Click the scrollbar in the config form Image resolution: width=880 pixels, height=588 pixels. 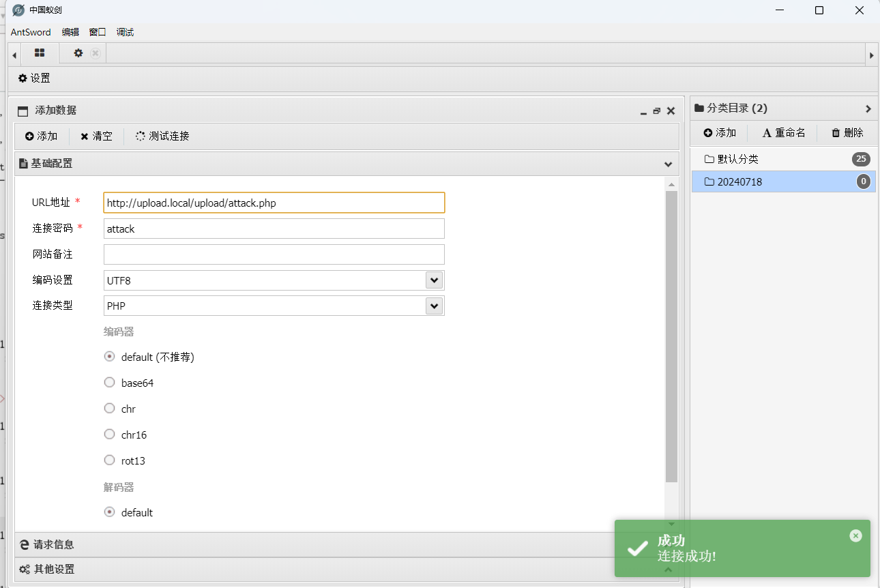point(671,336)
